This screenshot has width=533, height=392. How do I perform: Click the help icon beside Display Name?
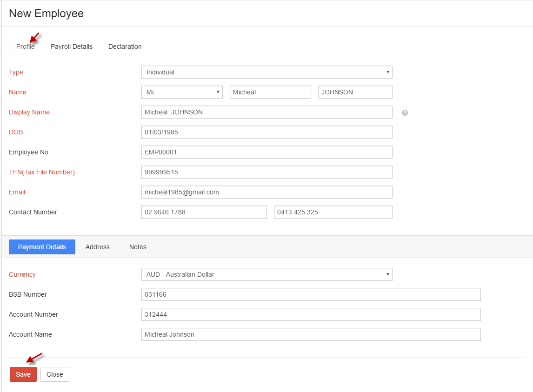click(405, 113)
